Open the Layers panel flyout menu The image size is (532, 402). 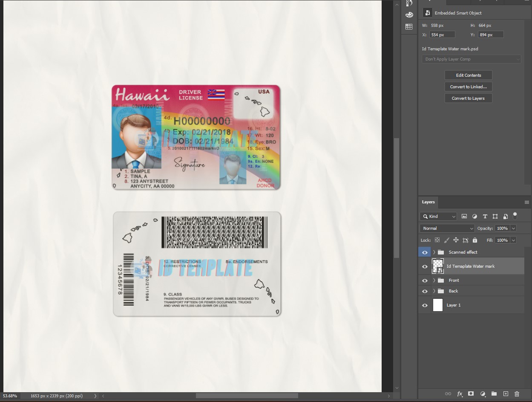click(527, 202)
